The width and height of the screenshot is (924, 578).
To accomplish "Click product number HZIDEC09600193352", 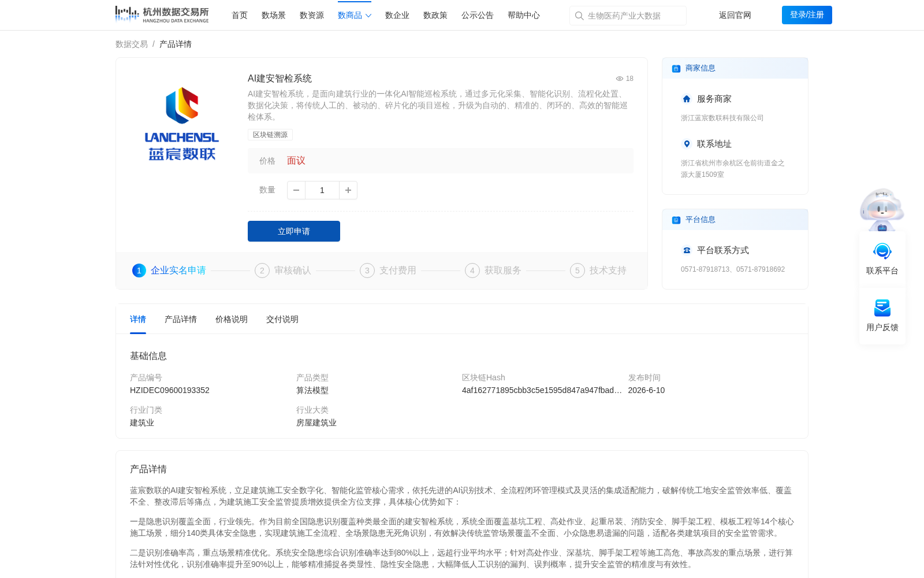I will [x=170, y=390].
